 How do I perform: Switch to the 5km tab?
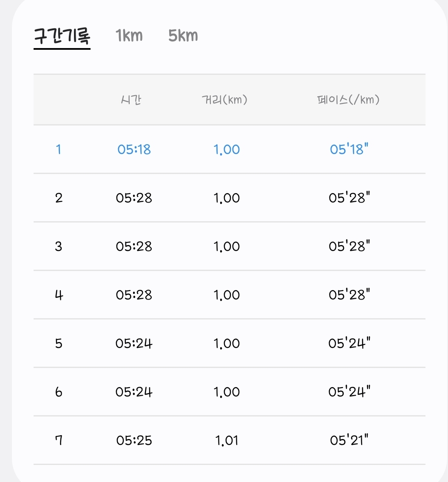[x=183, y=36]
